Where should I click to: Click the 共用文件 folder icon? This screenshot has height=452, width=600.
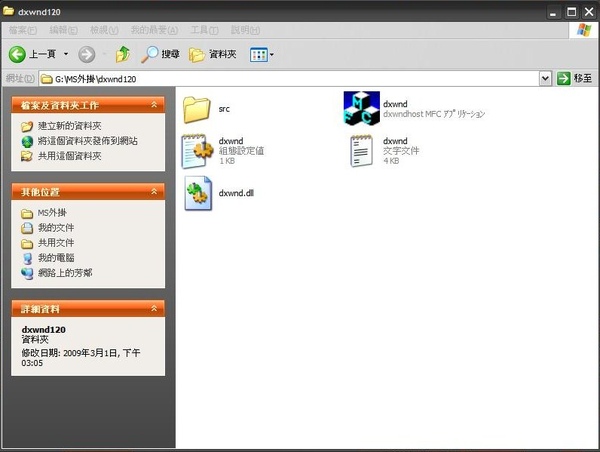27,243
